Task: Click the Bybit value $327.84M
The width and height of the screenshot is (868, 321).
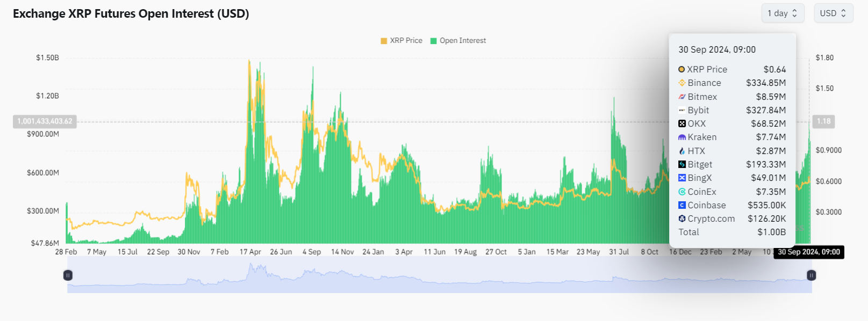Action: pyautogui.click(x=766, y=110)
